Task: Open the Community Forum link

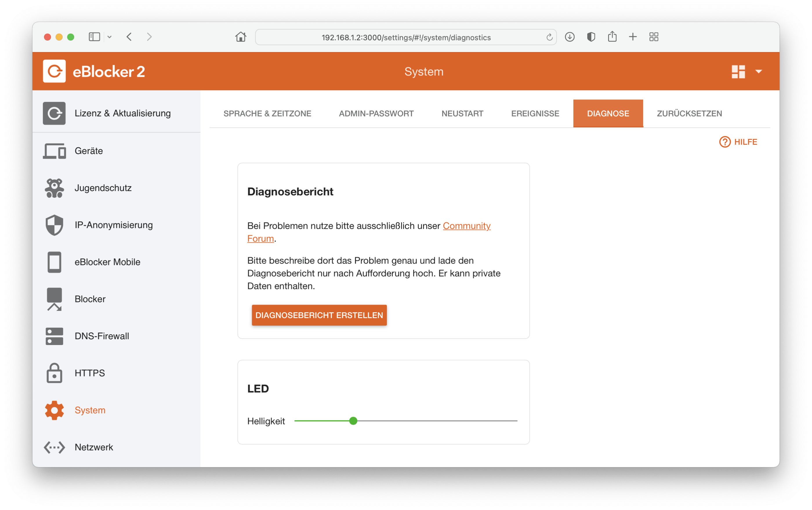Action: point(467,226)
